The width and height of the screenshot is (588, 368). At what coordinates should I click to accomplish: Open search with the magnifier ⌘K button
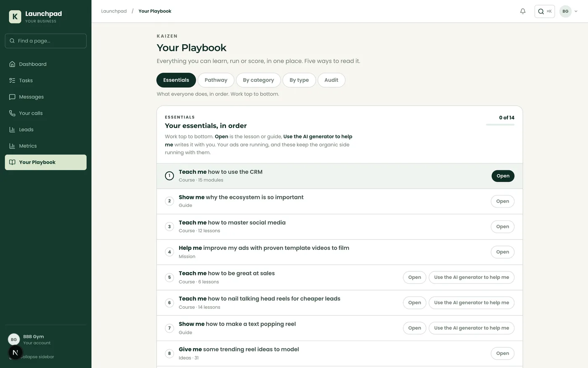pos(544,11)
